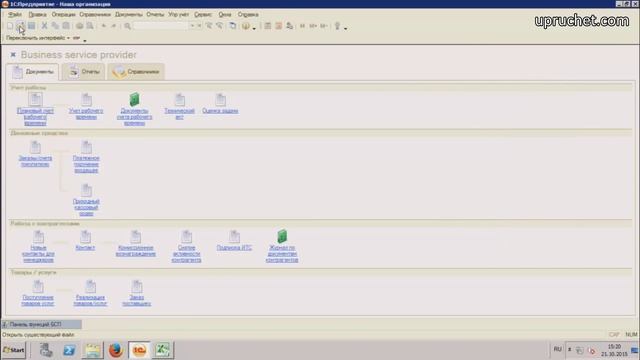Viewport: 640px width, 360px height.
Task: Click the system tray clock
Action: pos(614,350)
